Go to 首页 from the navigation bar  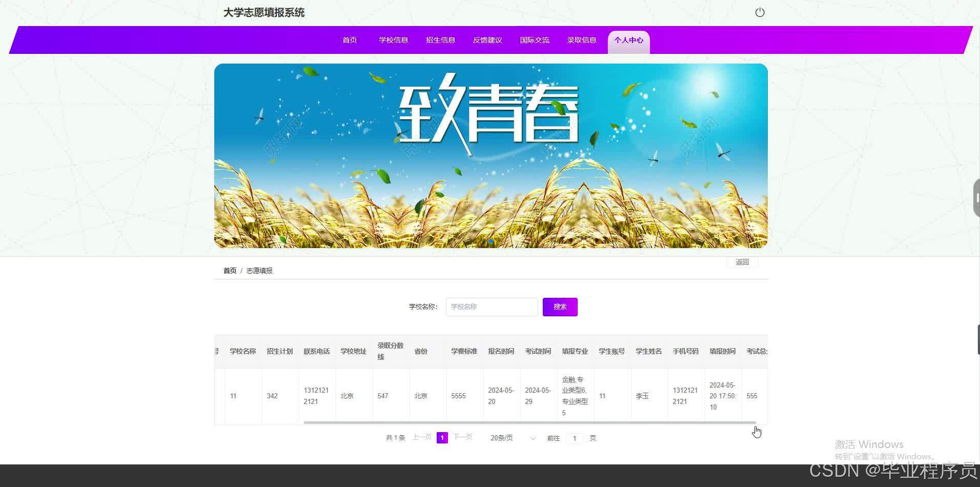(349, 40)
